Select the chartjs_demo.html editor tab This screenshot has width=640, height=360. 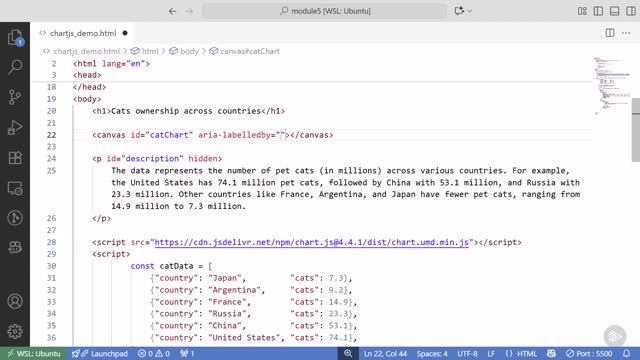[83, 33]
